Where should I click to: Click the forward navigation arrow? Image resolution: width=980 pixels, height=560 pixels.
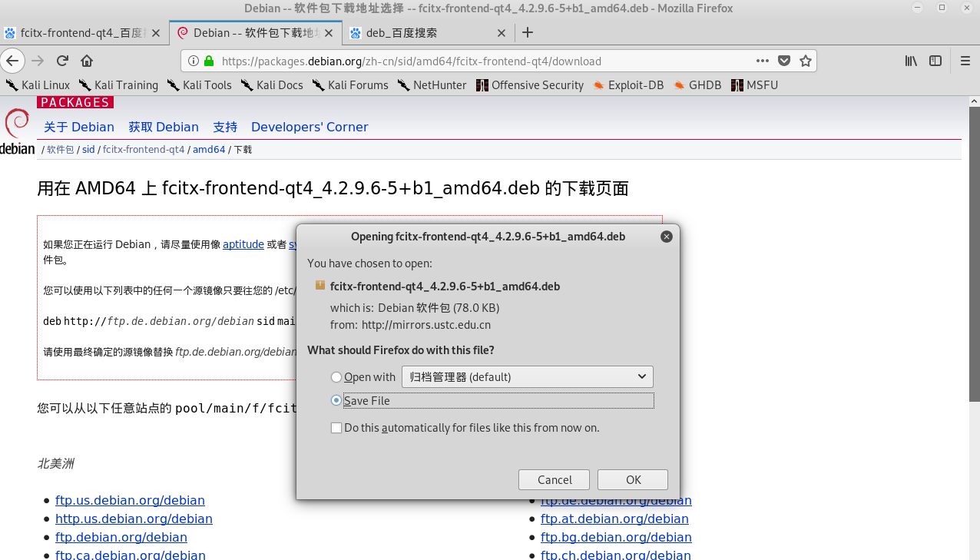click(x=38, y=61)
